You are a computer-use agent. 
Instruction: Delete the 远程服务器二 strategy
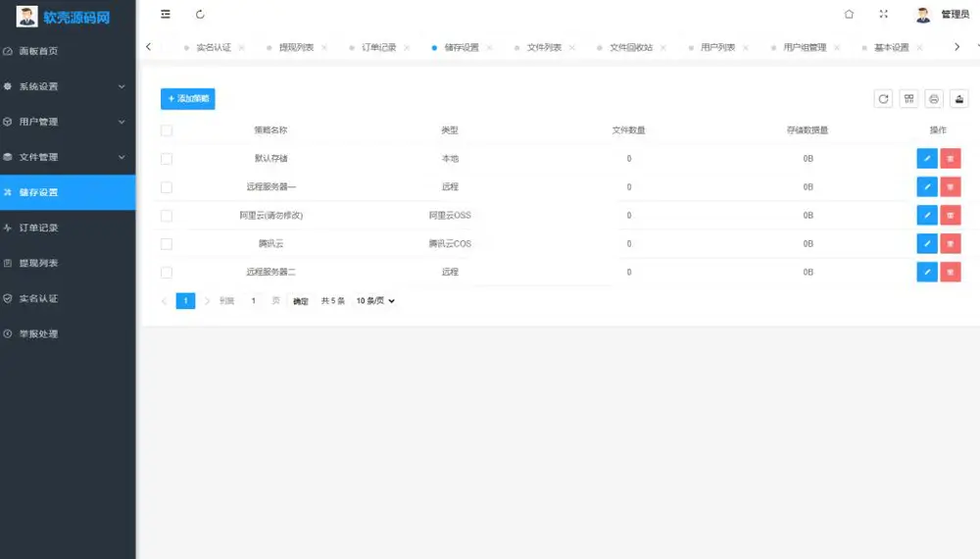click(x=950, y=272)
